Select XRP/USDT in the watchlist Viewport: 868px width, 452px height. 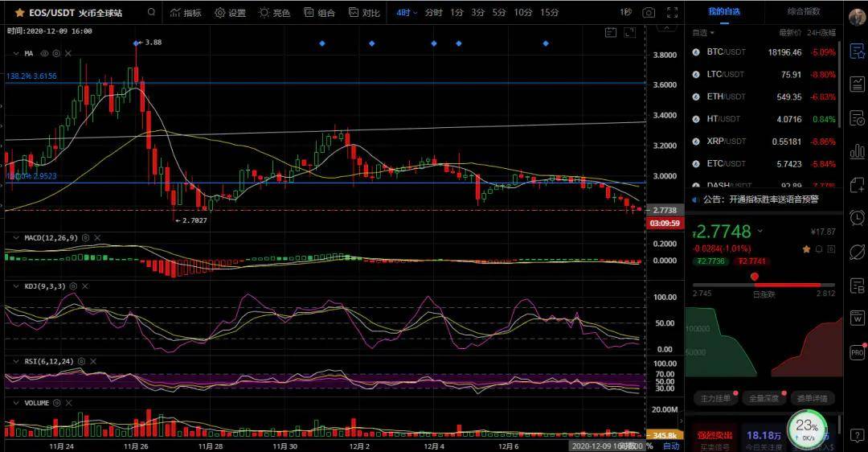pyautogui.click(x=764, y=142)
